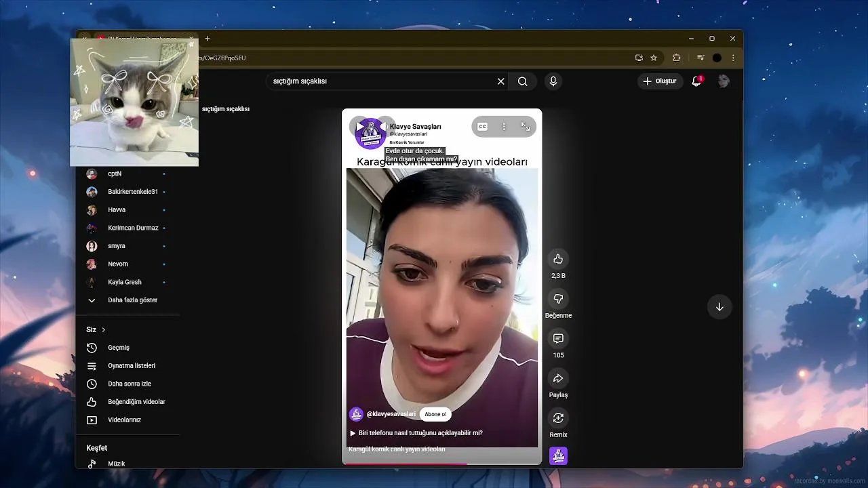Viewport: 868px width, 488px height.
Task: Like the Short with thumbs up
Action: point(558,259)
